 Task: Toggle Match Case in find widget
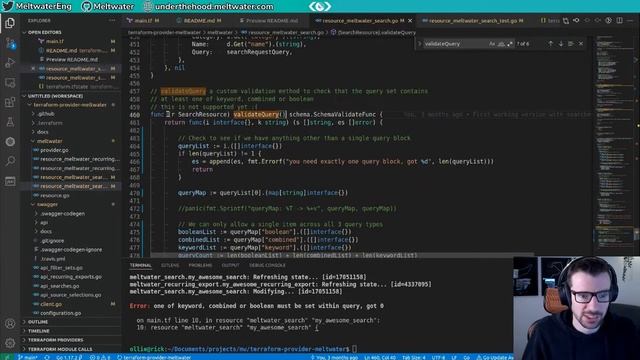(x=492, y=44)
